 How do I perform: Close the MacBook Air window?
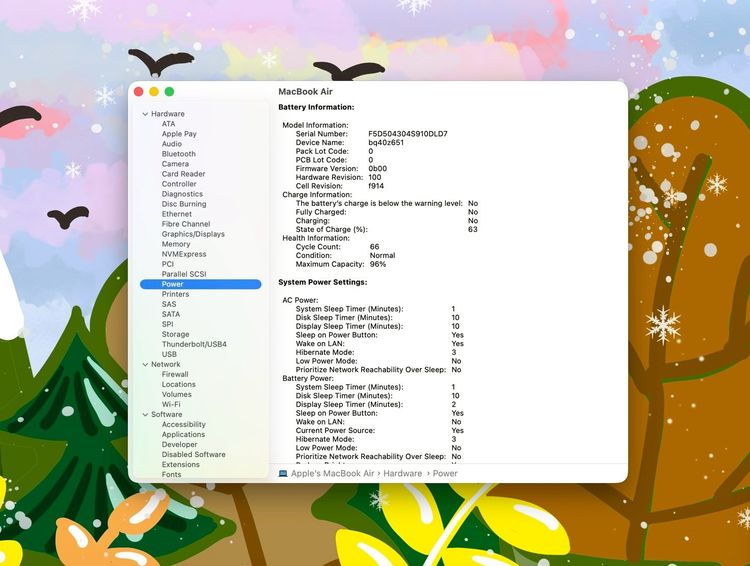coord(138,92)
